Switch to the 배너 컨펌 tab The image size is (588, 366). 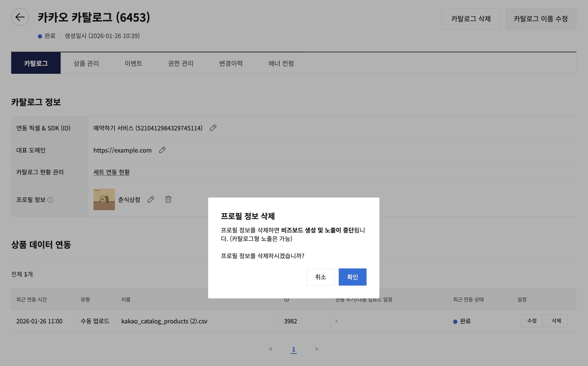(x=281, y=63)
